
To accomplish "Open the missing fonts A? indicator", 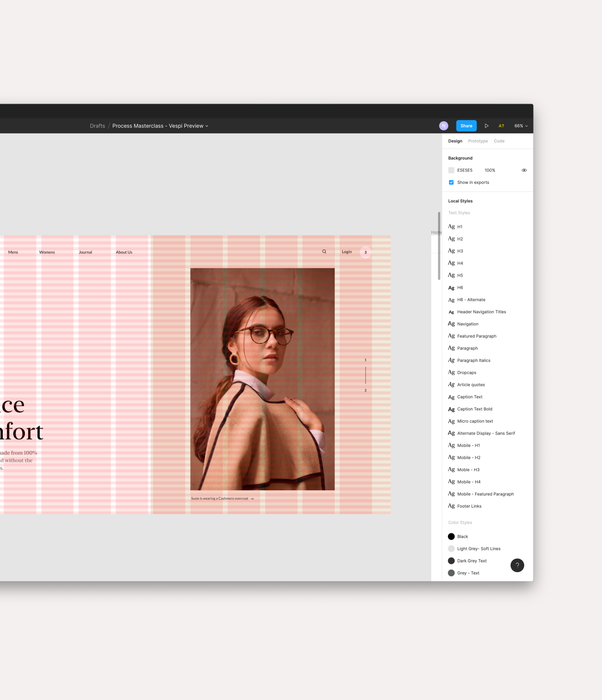I will (x=501, y=126).
